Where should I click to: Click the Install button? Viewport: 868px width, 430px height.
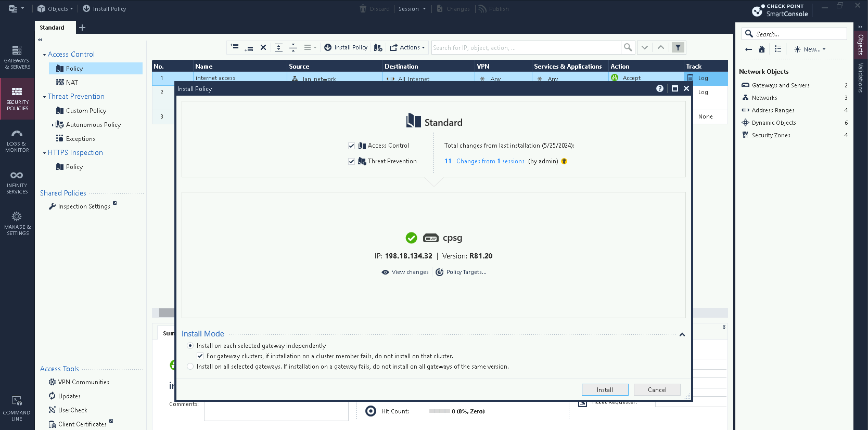click(x=605, y=390)
